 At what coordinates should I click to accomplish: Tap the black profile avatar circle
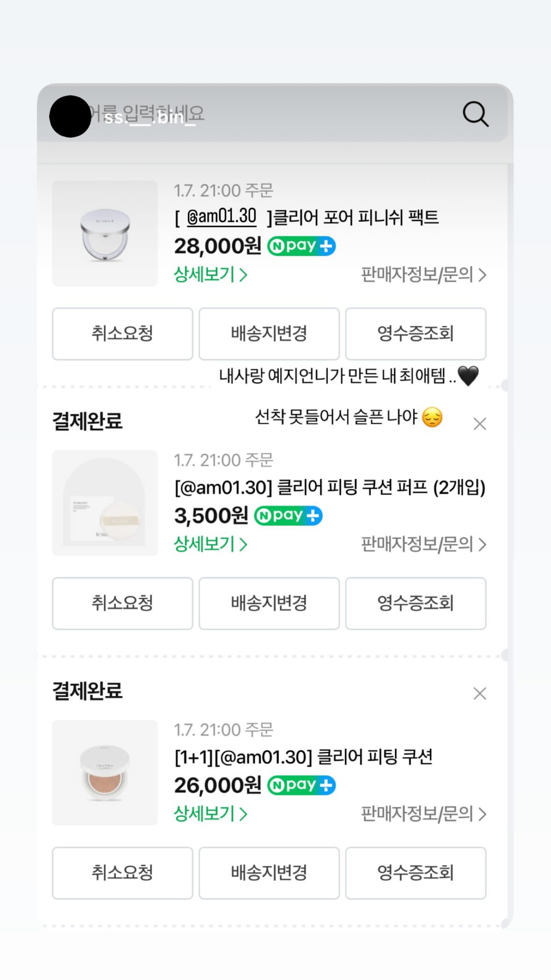[x=70, y=116]
